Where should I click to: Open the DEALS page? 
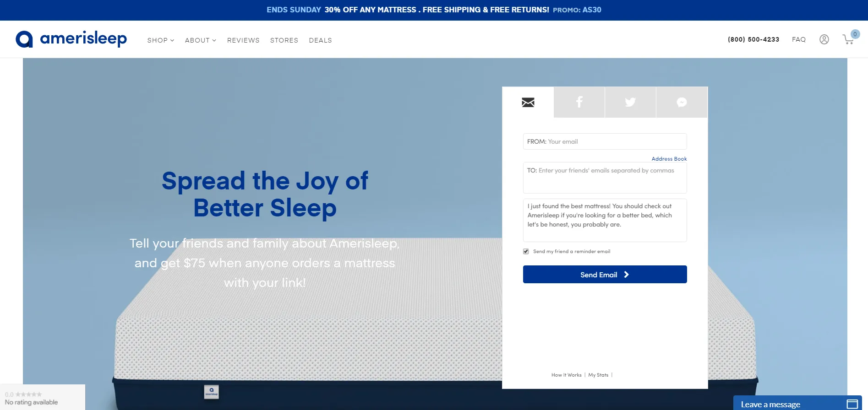pos(320,40)
